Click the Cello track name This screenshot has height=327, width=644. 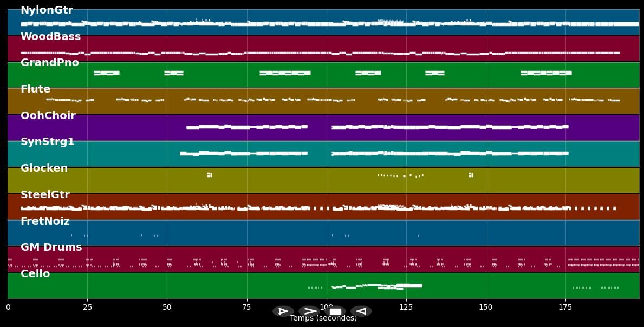coord(35,274)
